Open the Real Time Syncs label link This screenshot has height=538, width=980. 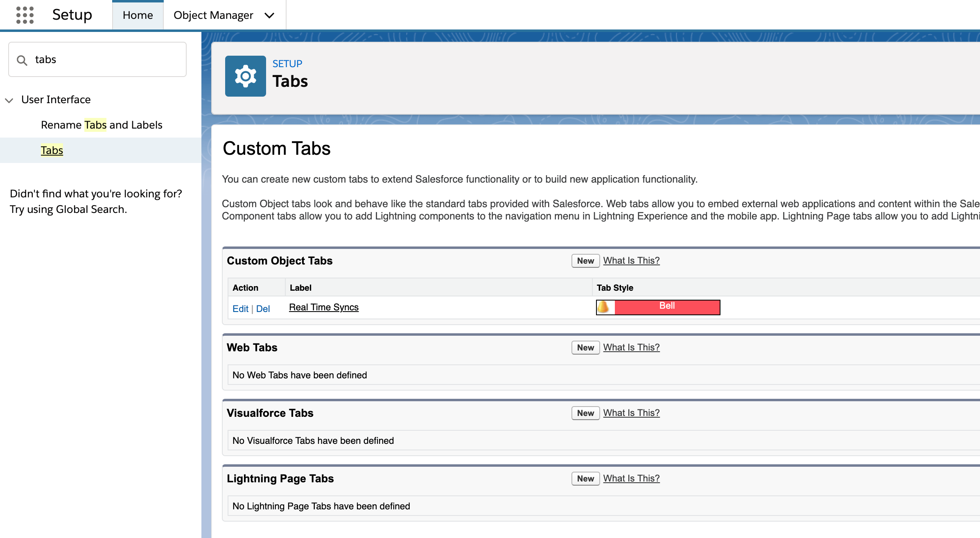[324, 307]
